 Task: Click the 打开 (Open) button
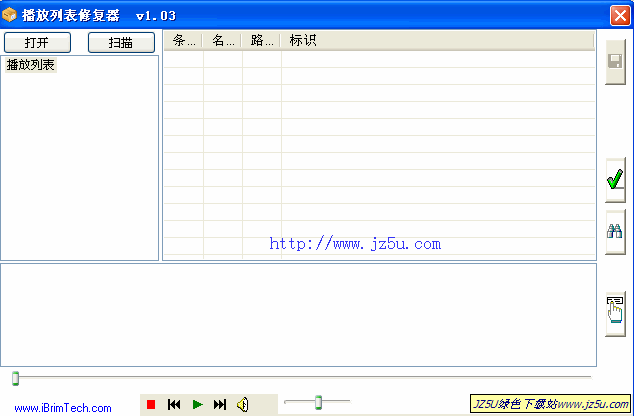tap(37, 42)
